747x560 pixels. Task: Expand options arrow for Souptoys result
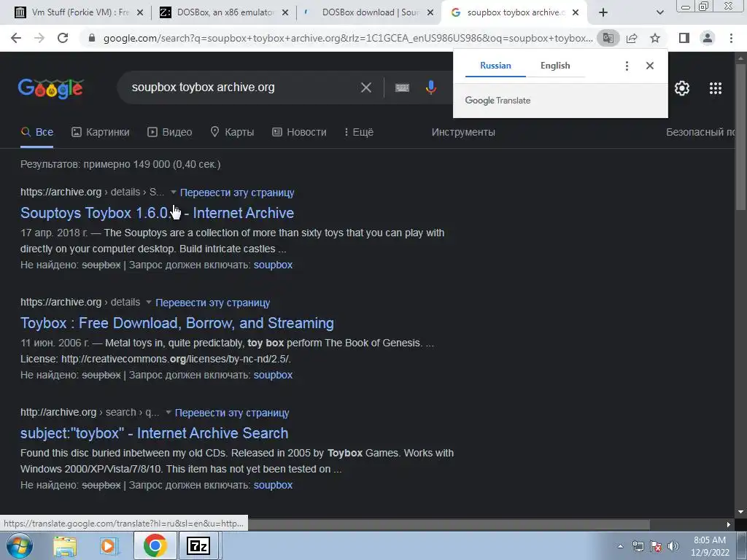[174, 192]
